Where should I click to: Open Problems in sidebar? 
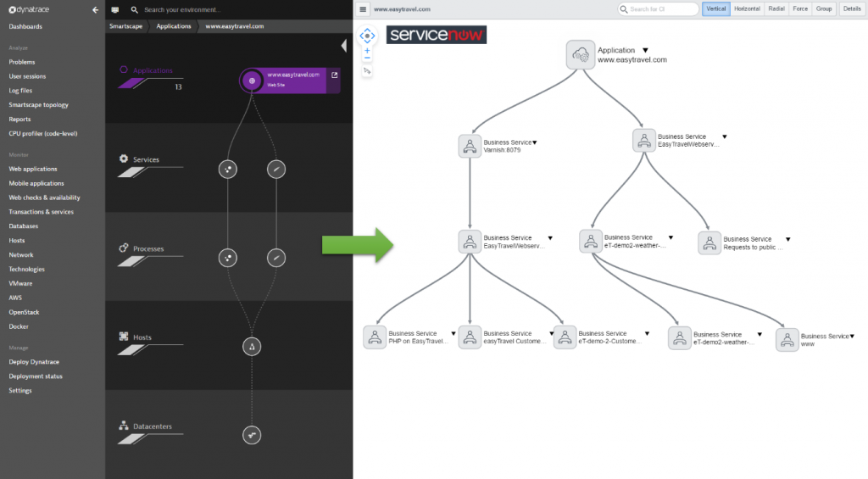click(x=21, y=62)
